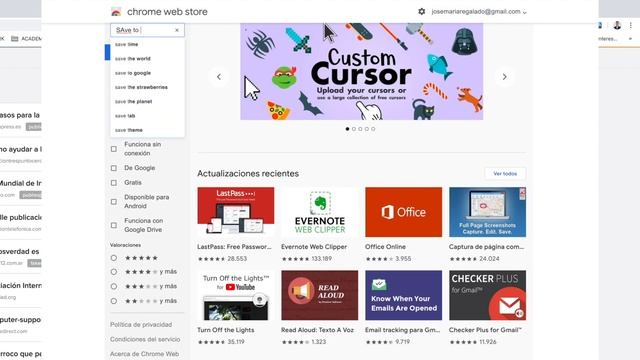The image size is (640, 360).
Task: Select the five-star rating radio button
Action: [x=114, y=258]
